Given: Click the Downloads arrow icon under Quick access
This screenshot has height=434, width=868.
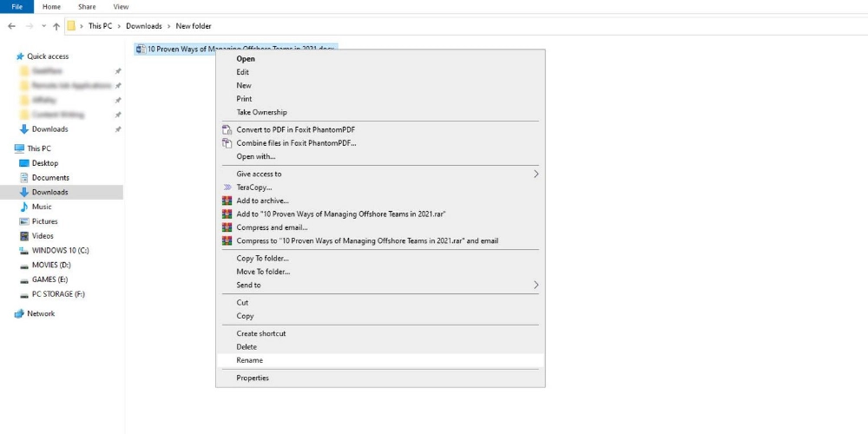Looking at the screenshot, I should tap(24, 129).
